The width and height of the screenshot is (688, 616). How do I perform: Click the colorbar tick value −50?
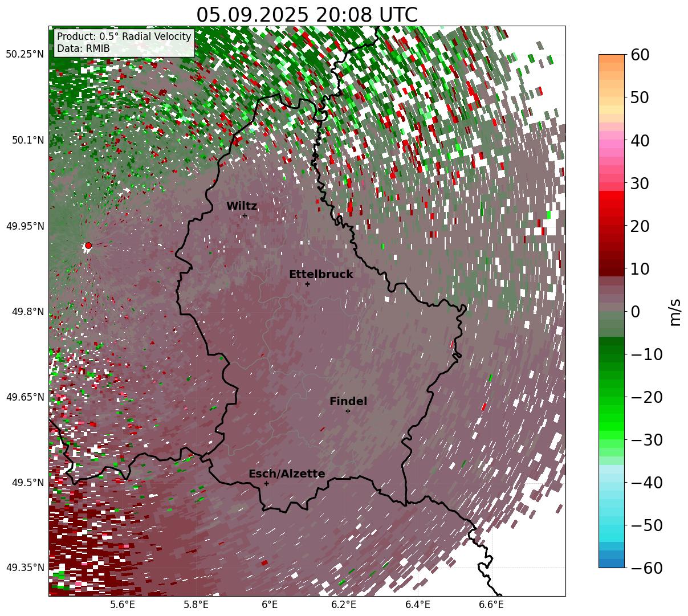[x=646, y=525]
